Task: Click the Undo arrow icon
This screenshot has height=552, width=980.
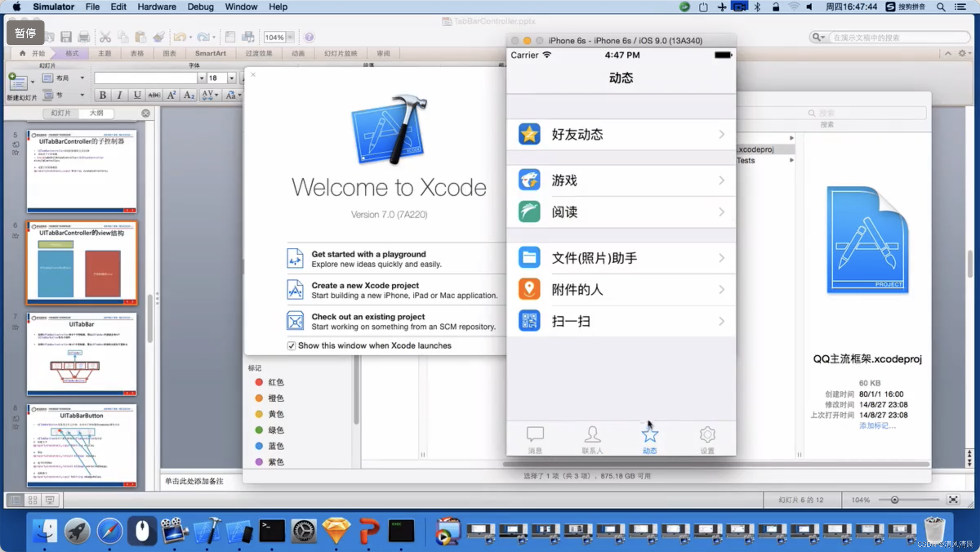Action: tap(179, 37)
